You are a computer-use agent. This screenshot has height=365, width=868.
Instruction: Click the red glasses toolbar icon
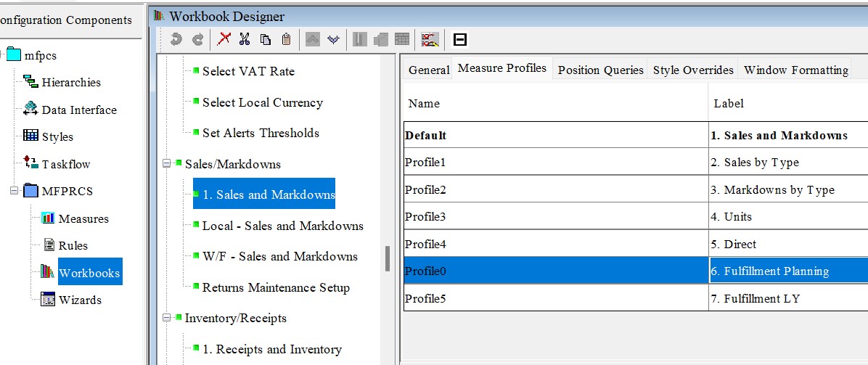tap(430, 39)
